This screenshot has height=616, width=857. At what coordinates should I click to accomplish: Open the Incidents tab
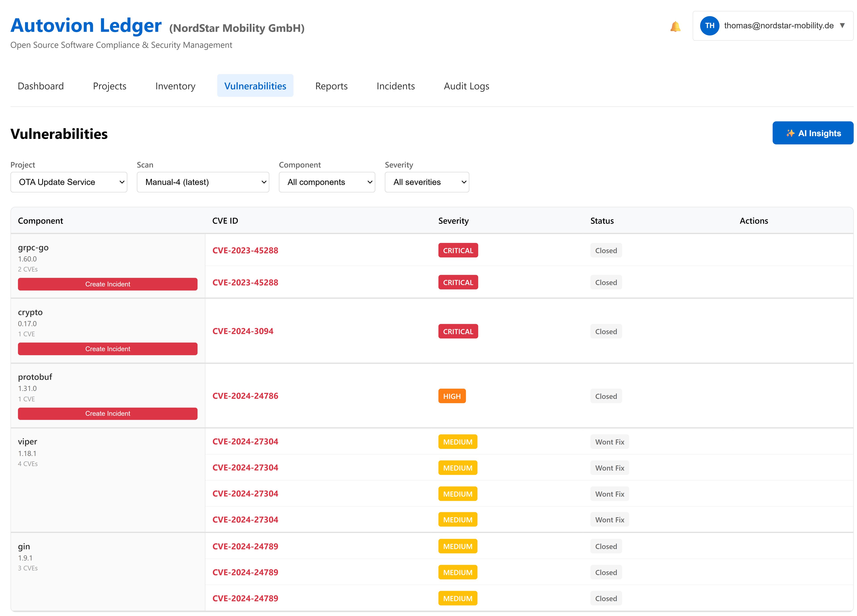(x=395, y=86)
